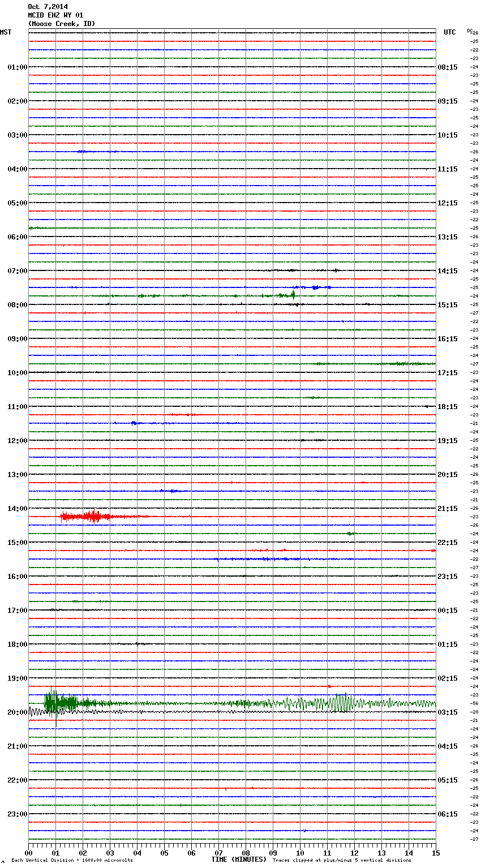
Task: Click the 03:15 UTC time label
Action: coord(448,712)
